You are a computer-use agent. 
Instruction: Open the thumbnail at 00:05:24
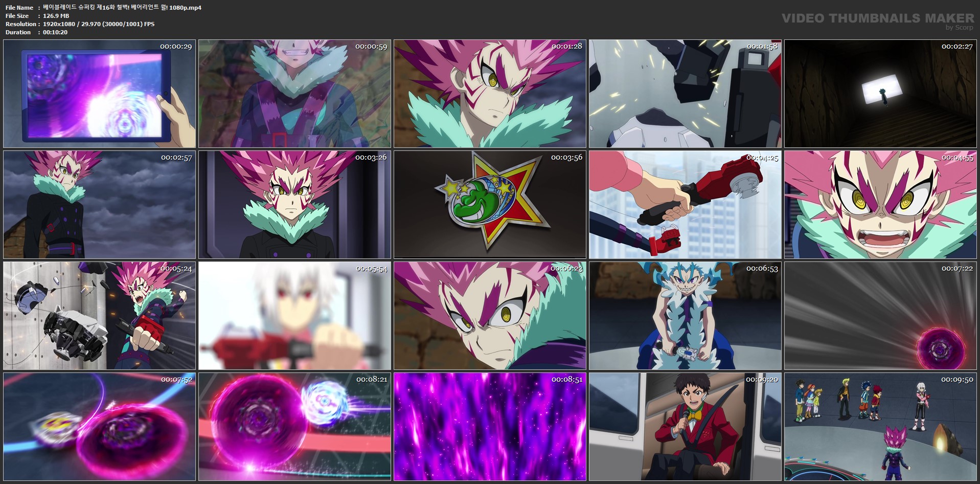[x=100, y=316]
